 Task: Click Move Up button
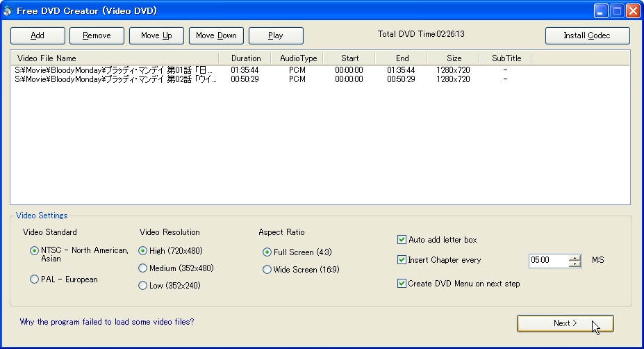tap(156, 35)
